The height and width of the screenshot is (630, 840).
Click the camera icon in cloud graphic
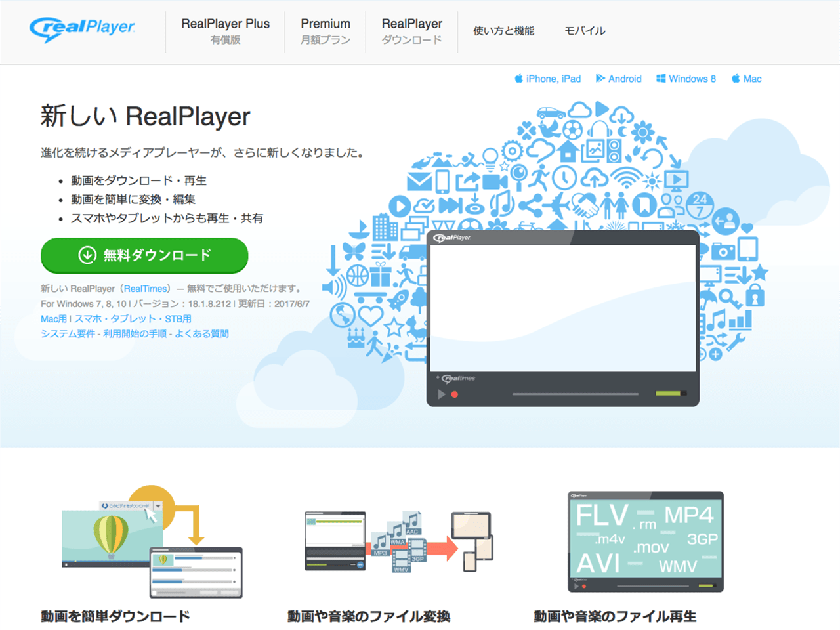[x=723, y=251]
